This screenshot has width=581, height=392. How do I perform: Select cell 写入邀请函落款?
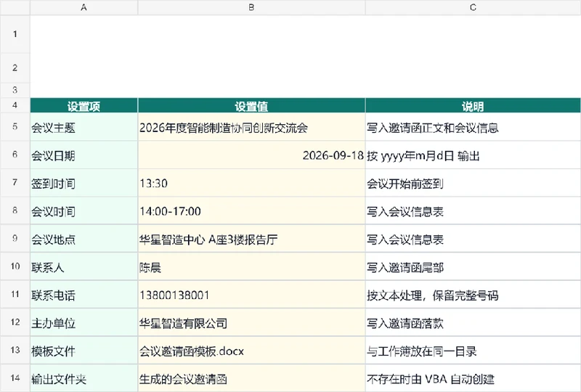(x=473, y=322)
